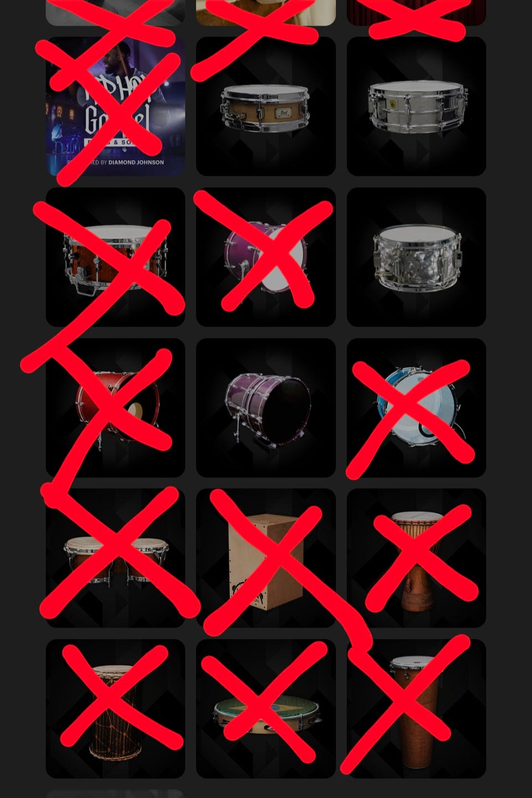This screenshot has height=798, width=532.
Task: Choose the pandeiro with Brazilian flag head
Action: pyautogui.click(x=266, y=709)
